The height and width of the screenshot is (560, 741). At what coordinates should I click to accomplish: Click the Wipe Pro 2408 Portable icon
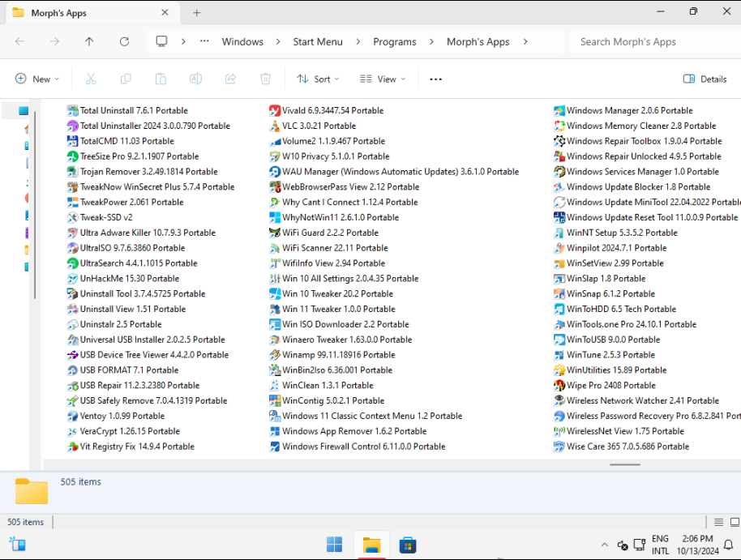pos(559,386)
